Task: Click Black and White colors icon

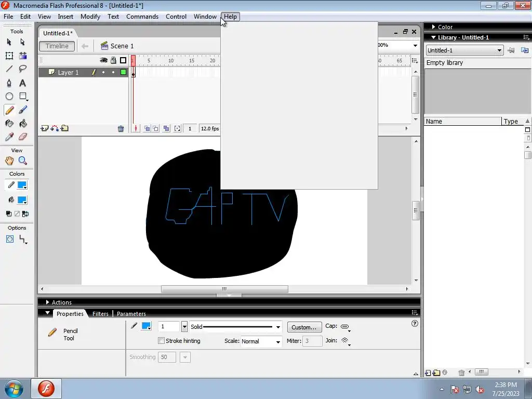Action: coord(9,214)
